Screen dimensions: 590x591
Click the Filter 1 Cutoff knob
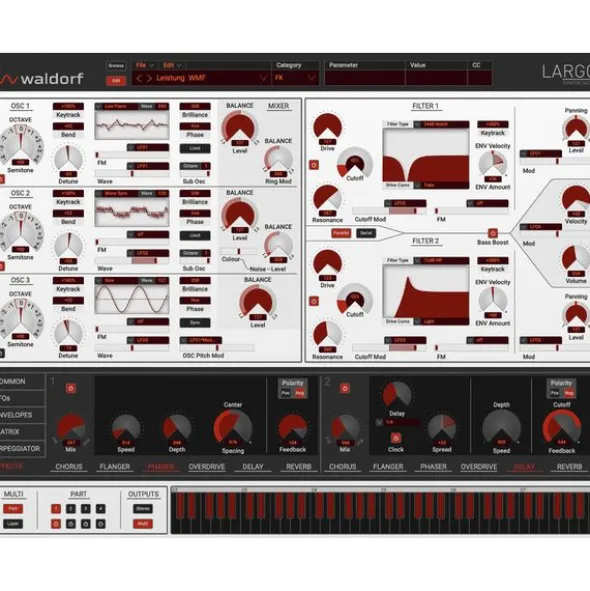coord(355,163)
